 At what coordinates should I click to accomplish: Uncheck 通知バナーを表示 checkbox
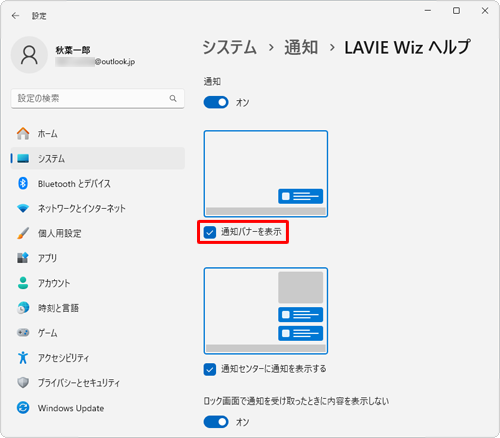point(210,232)
